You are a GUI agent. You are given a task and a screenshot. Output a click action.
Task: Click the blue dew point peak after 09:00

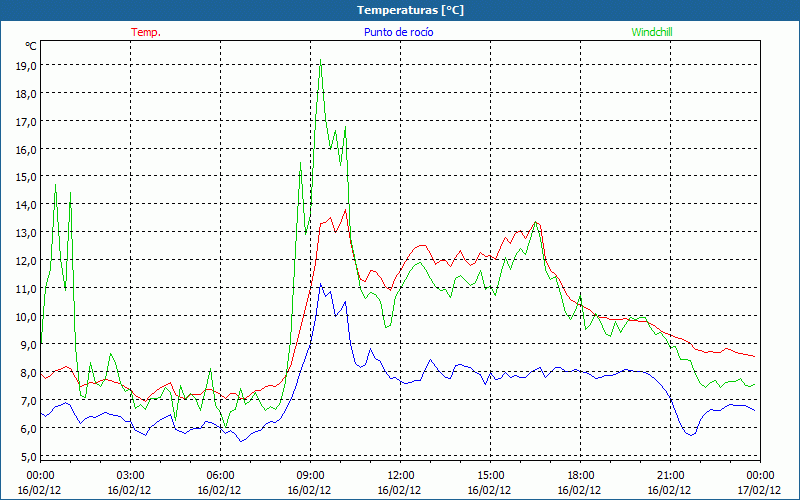tap(320, 284)
